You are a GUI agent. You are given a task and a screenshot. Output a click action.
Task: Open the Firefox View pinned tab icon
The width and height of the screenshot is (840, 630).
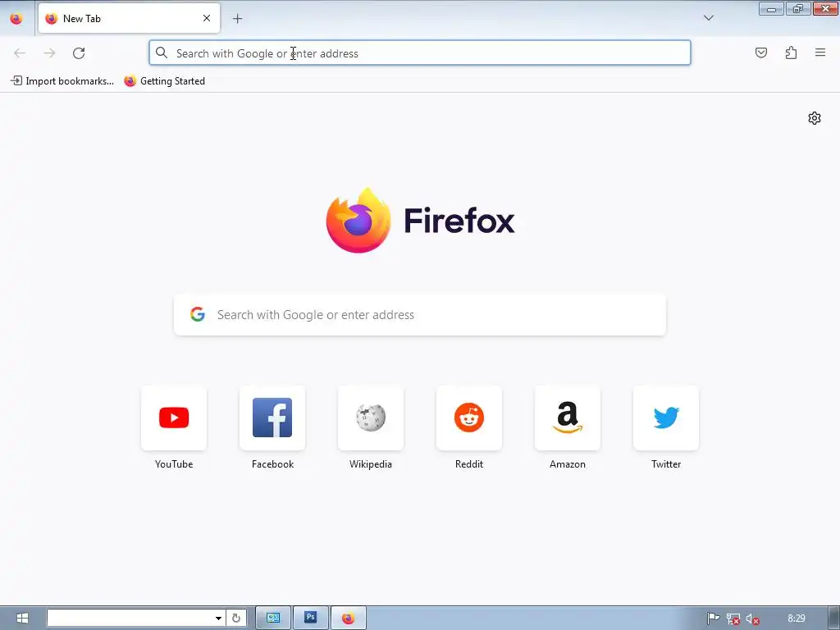point(16,19)
